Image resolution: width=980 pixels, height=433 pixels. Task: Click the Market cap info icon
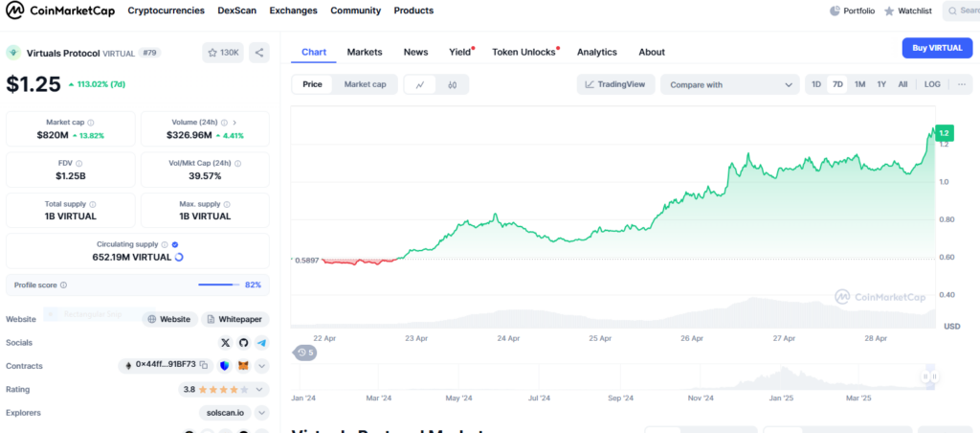[x=91, y=123]
